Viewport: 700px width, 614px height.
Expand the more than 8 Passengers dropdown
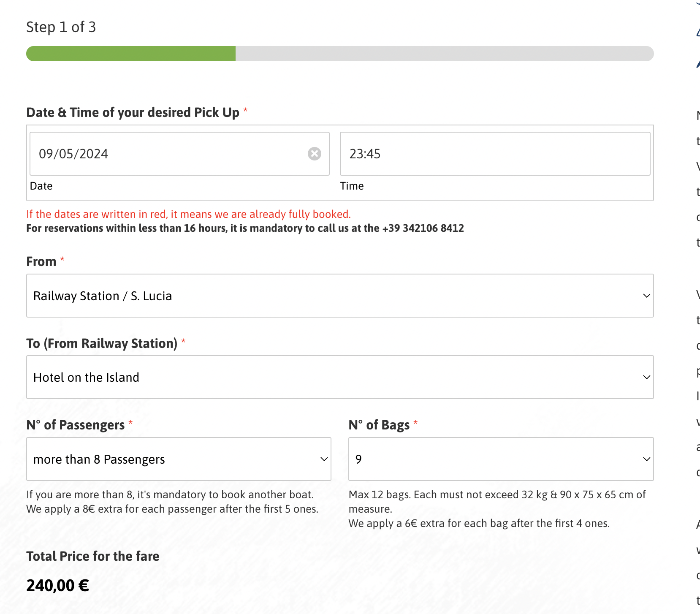179,459
